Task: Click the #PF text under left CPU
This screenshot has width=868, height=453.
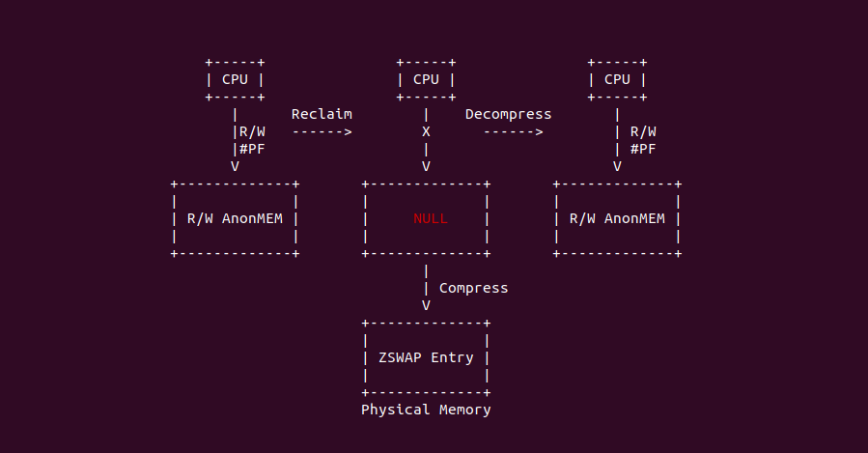Action: tap(252, 149)
